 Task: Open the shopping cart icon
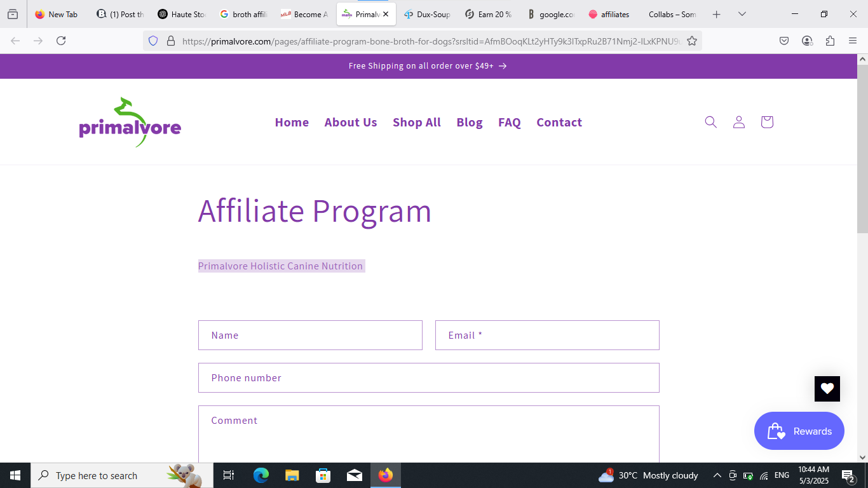click(x=767, y=122)
